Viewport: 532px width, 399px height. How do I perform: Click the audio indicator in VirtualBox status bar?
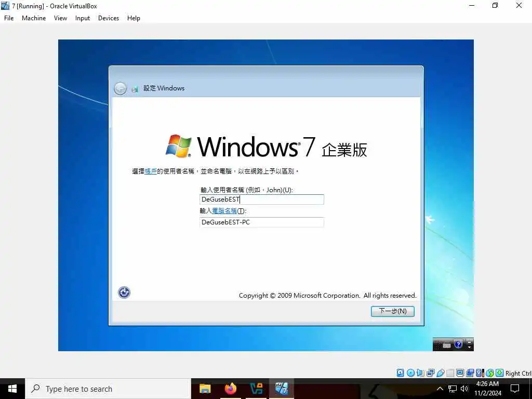click(x=420, y=373)
